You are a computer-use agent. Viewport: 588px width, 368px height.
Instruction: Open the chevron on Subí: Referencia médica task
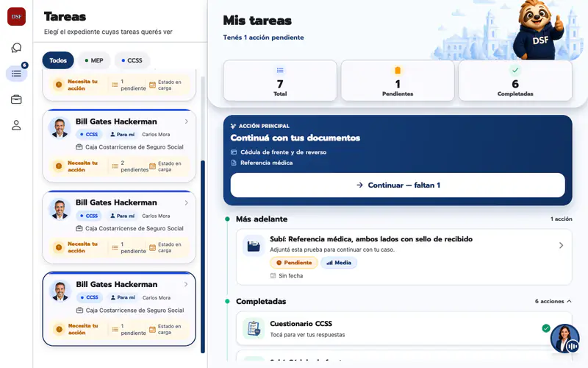(x=561, y=245)
